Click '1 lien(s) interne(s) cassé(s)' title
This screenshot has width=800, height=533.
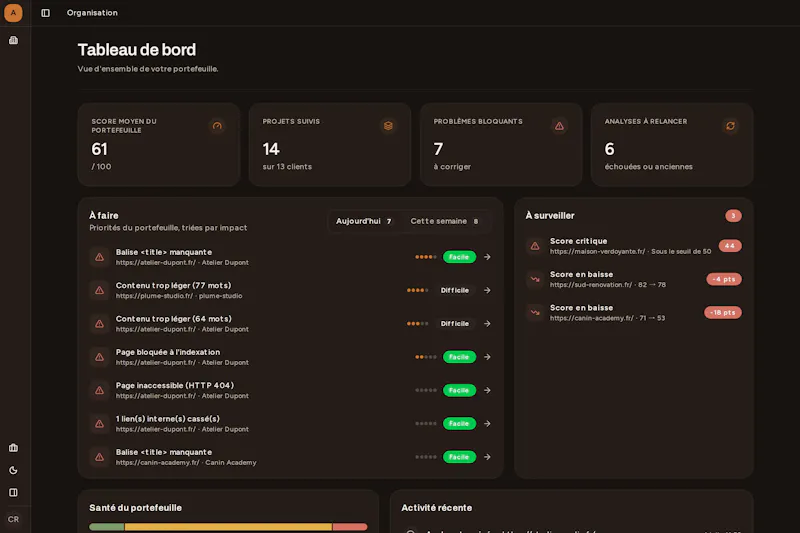(168, 419)
